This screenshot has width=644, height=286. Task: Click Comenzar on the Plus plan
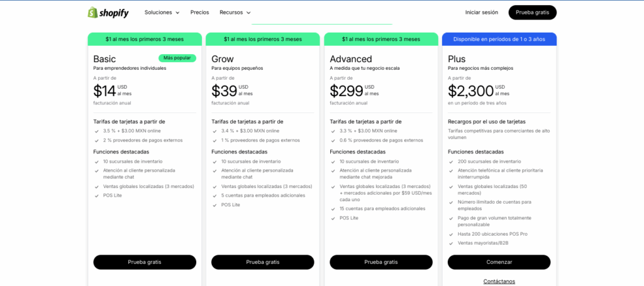(x=499, y=262)
